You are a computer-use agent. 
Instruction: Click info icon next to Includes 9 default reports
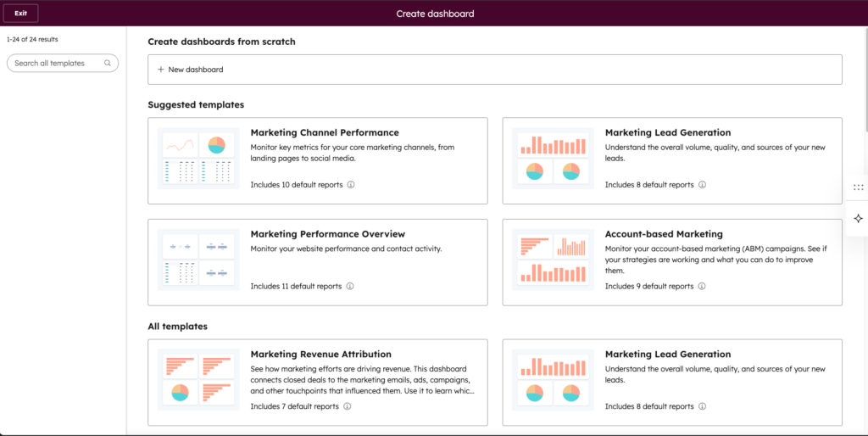coord(702,286)
